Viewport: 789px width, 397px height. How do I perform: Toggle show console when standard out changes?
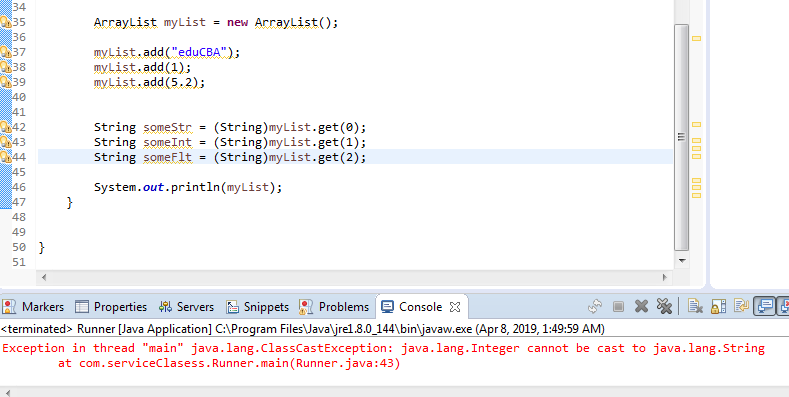764,306
